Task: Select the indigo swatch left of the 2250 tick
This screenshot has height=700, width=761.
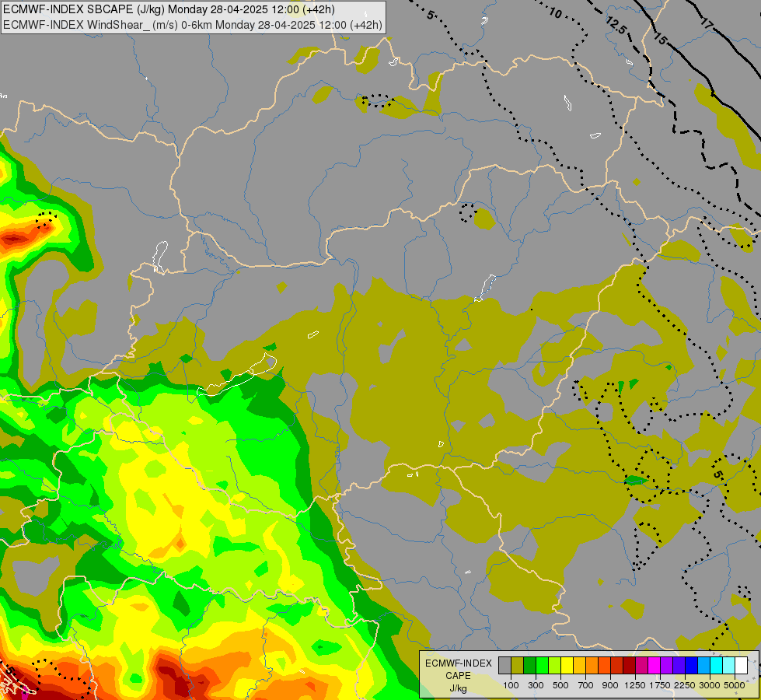Action: [x=679, y=666]
